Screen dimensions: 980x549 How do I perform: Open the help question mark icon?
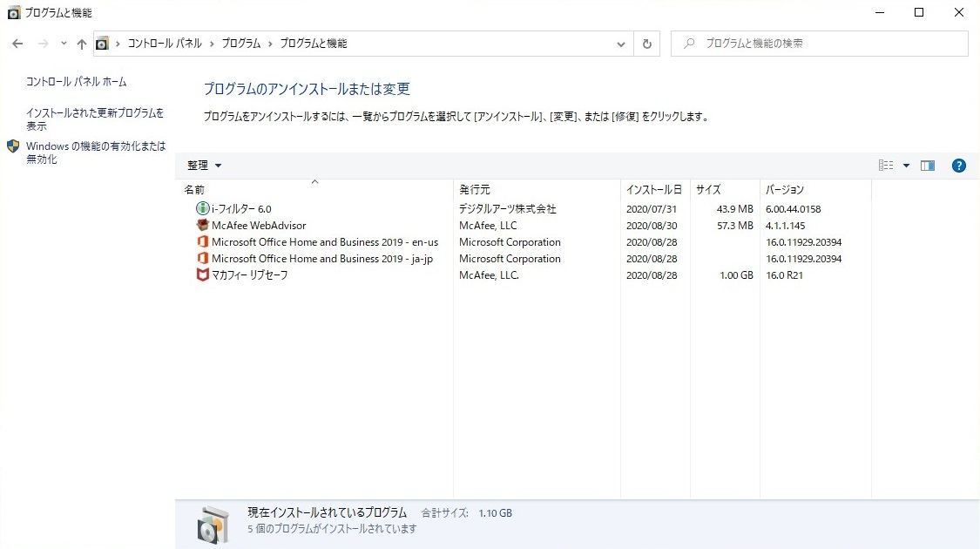click(x=959, y=166)
